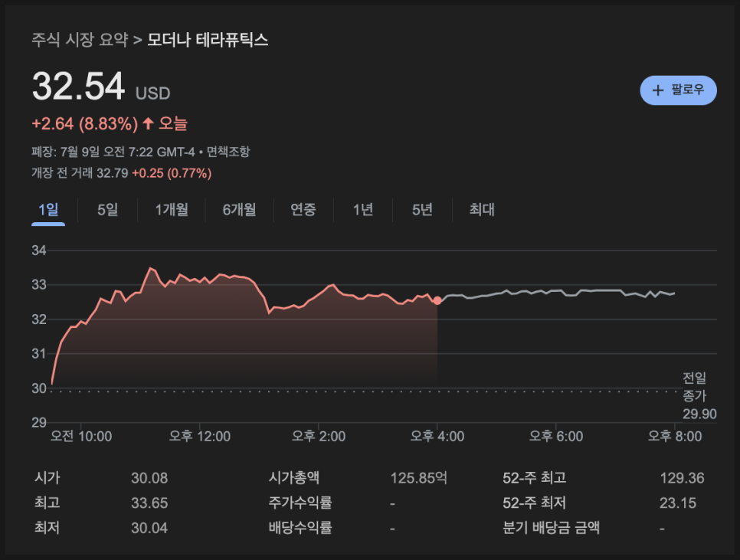
Task: Click the 분기 배당금 금액 label
Action: coord(552,528)
